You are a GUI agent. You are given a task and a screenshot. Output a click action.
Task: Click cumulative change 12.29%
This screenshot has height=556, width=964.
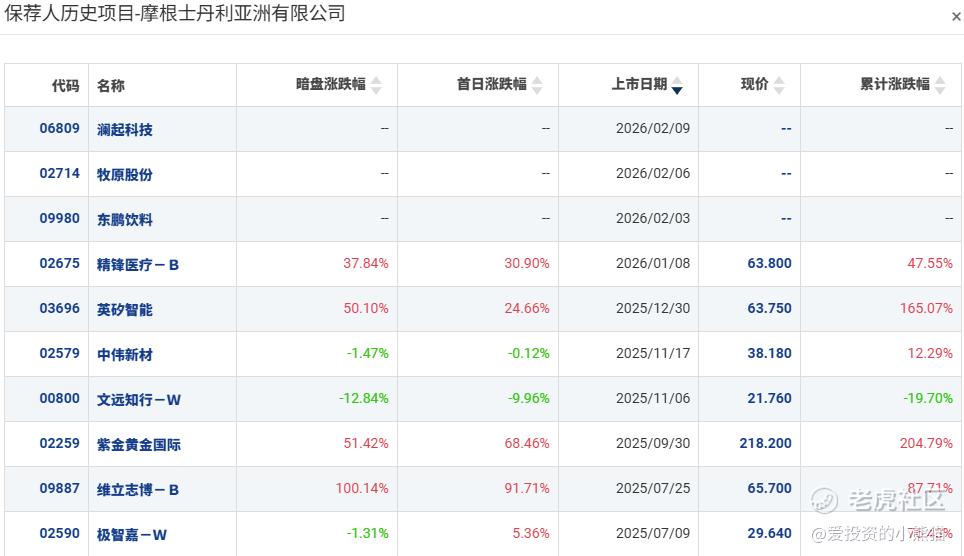point(930,353)
